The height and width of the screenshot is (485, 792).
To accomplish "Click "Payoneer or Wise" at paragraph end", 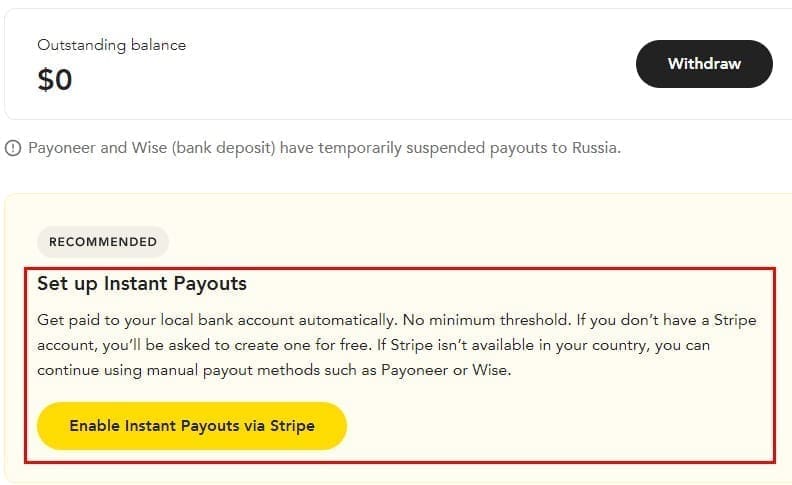I will point(446,370).
